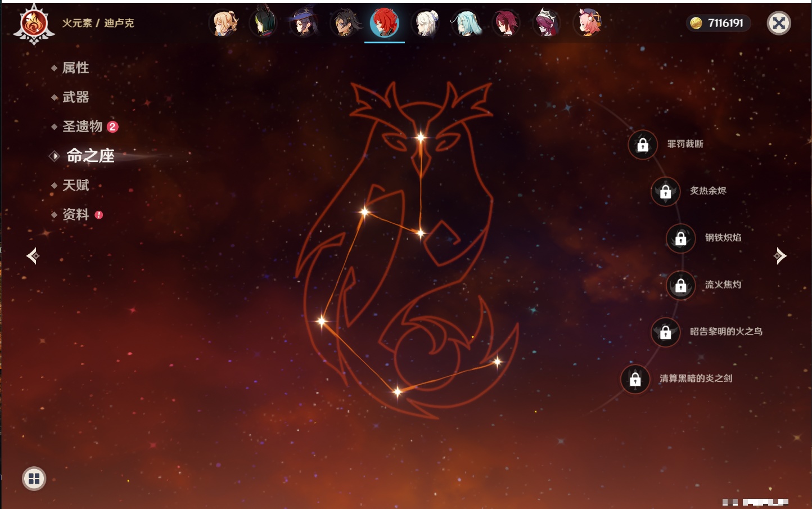Open the locked 炙热余烬 constellation node

tap(666, 192)
